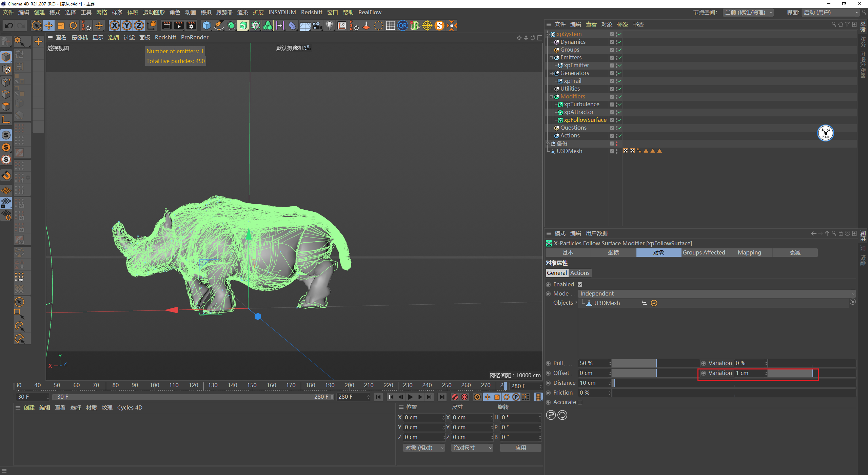Viewport: 868px width, 475px height.
Task: Select the Rotate tool in toolbar
Action: pyautogui.click(x=73, y=25)
